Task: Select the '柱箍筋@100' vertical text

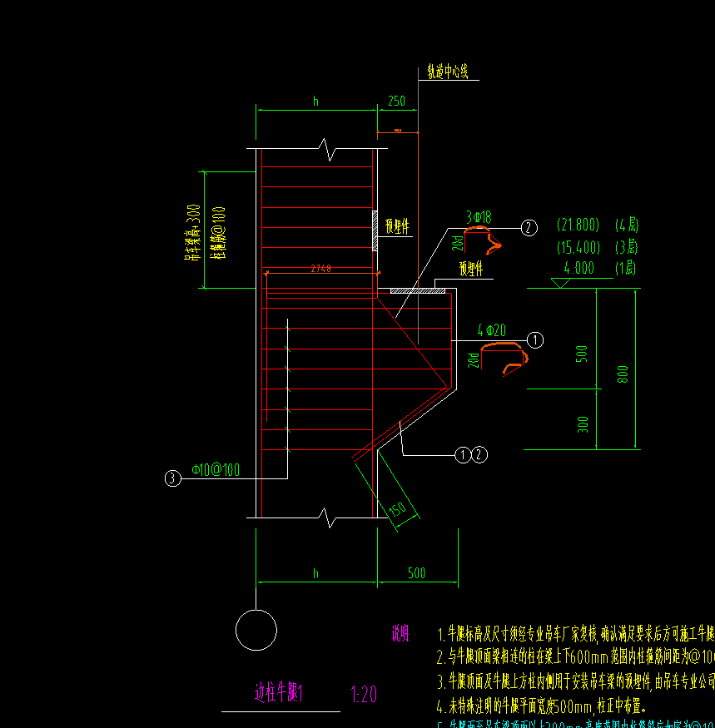Action: click(218, 233)
